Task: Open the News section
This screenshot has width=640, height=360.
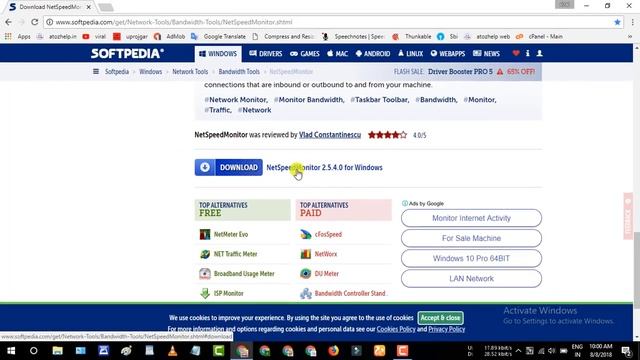Action: tap(486, 53)
